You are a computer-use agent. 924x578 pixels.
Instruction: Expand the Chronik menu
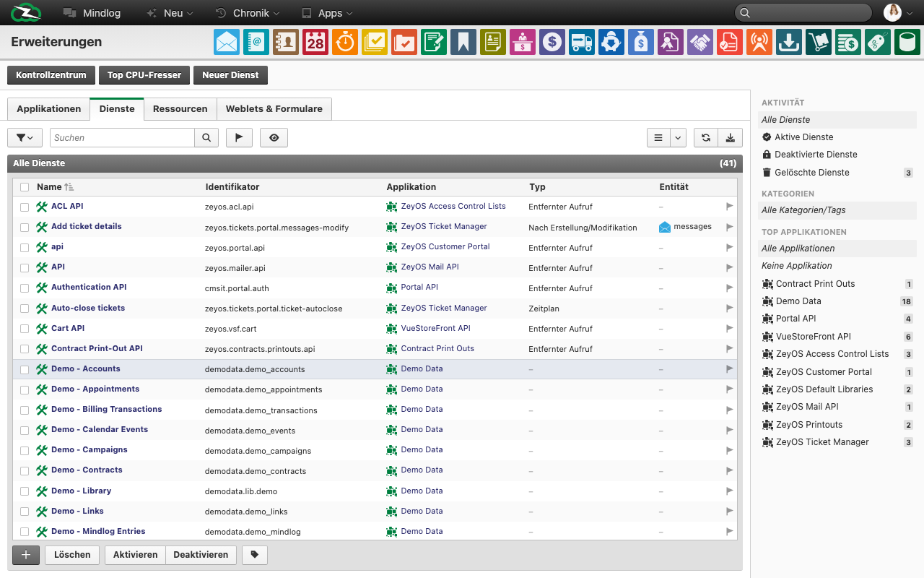(x=248, y=13)
